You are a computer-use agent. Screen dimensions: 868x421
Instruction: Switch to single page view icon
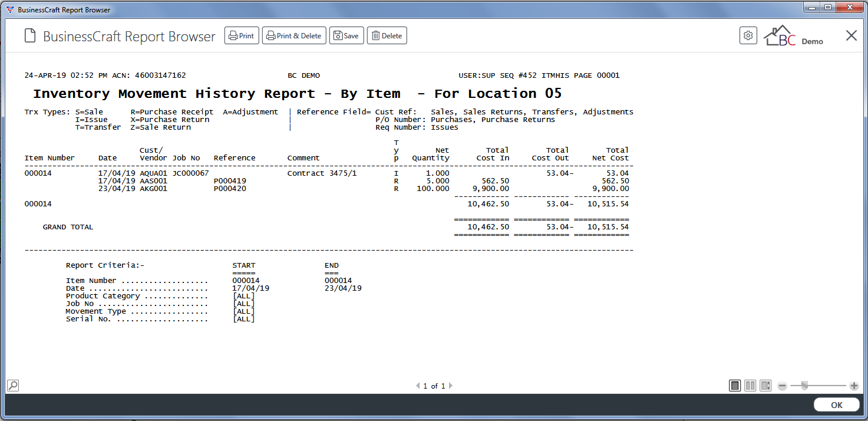coord(735,386)
